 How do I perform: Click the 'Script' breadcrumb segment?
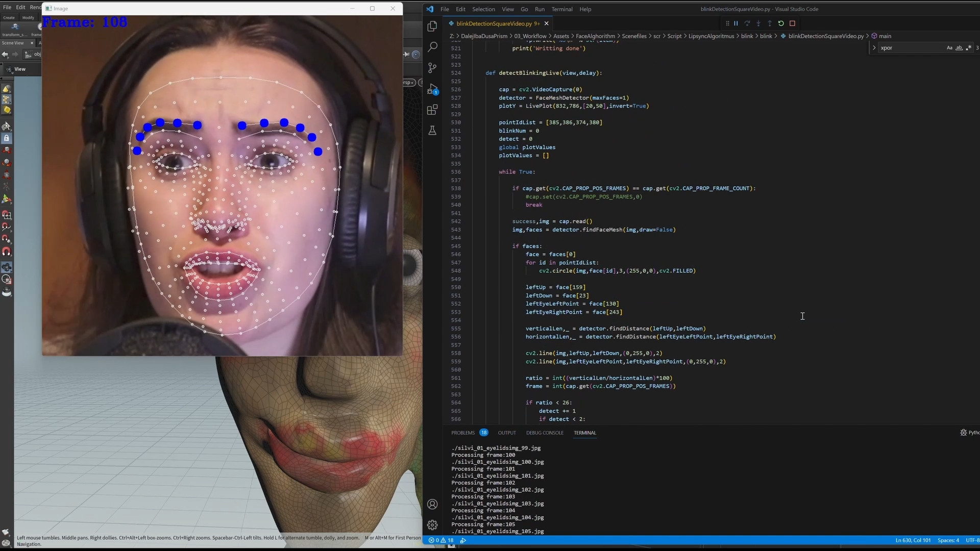pos(674,36)
